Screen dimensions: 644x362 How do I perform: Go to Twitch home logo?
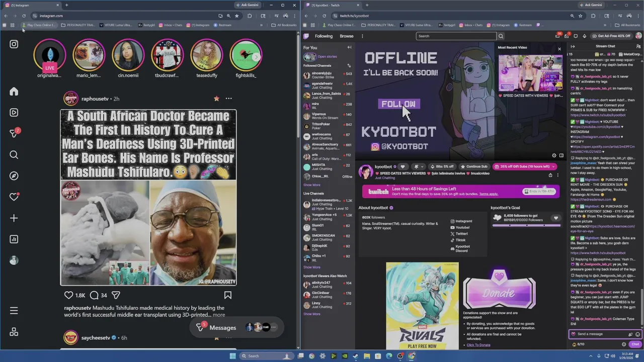tap(306, 36)
